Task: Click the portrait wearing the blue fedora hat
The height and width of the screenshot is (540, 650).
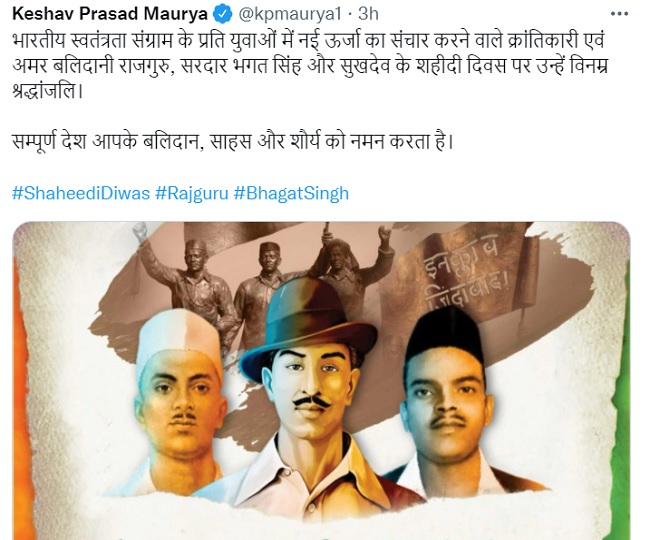Action: (x=309, y=392)
